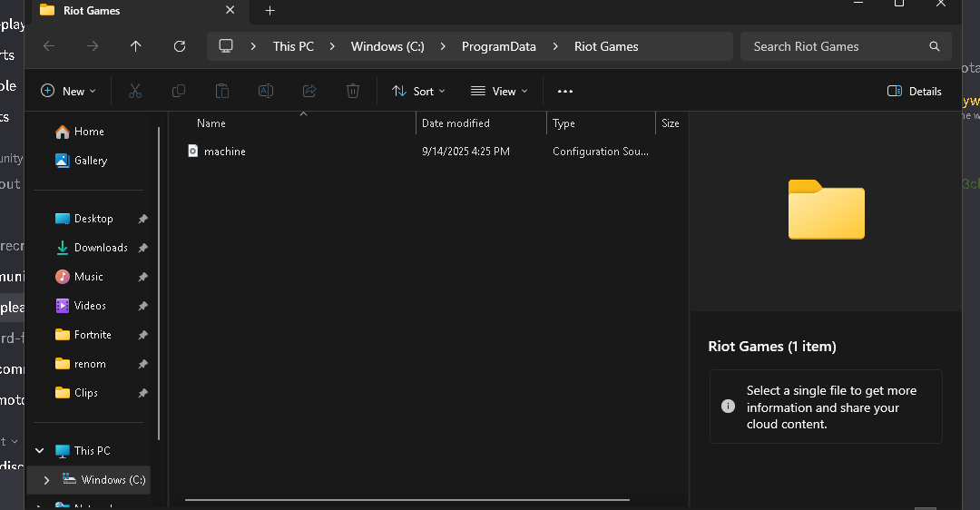Expand chevron after ProgramData in path
This screenshot has width=980, height=510.
click(x=555, y=46)
